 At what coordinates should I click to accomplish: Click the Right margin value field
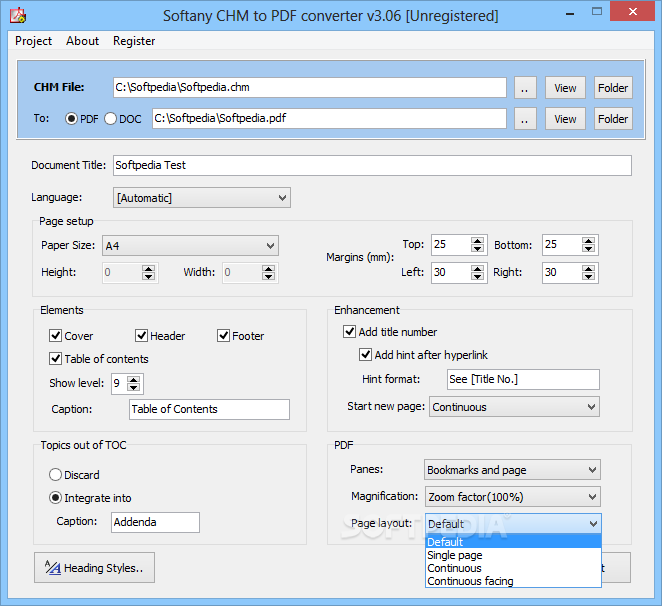click(x=562, y=272)
